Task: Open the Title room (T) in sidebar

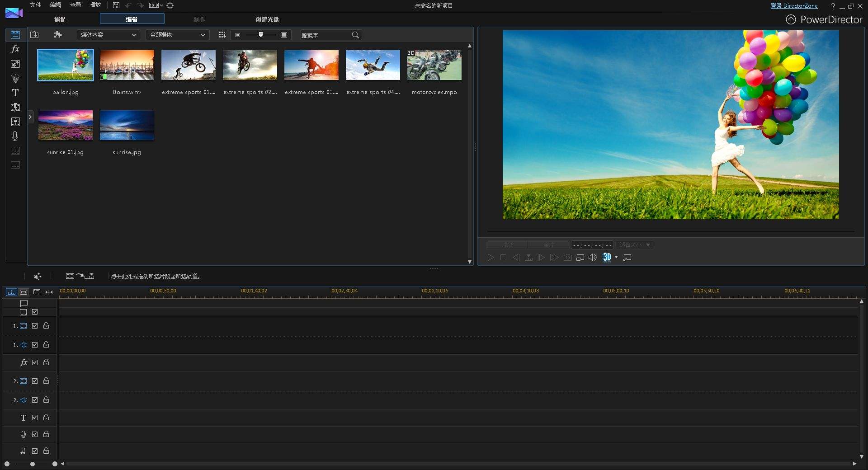Action: [15, 93]
